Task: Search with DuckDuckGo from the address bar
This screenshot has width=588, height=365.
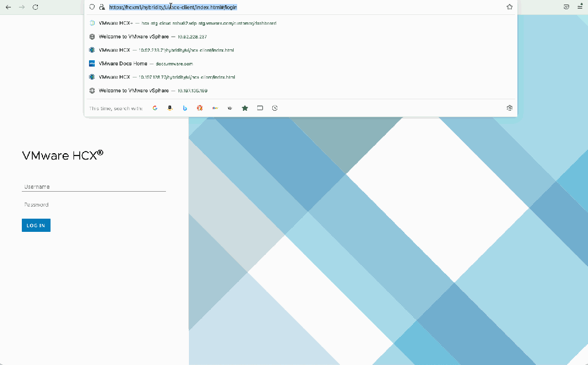Action: tap(200, 108)
